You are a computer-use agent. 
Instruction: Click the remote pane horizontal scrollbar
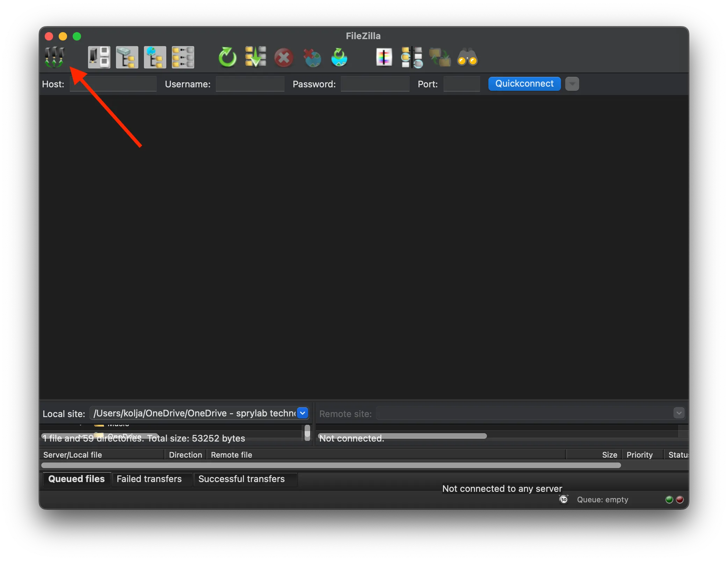click(x=402, y=436)
